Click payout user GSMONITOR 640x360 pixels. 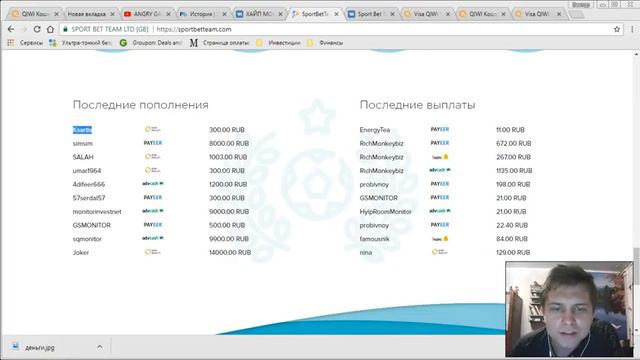(379, 198)
